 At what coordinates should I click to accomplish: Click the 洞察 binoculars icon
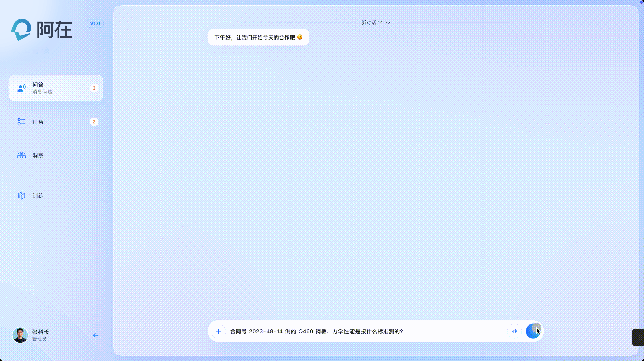(x=21, y=155)
